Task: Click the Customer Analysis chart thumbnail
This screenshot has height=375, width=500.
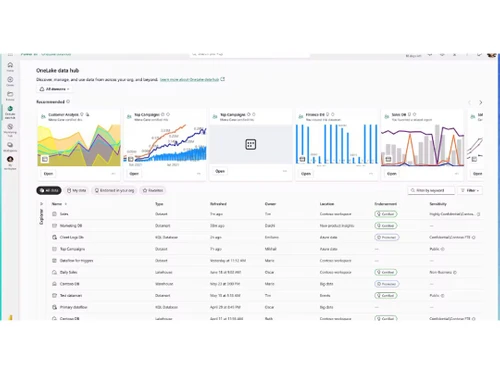Action: click(79, 145)
